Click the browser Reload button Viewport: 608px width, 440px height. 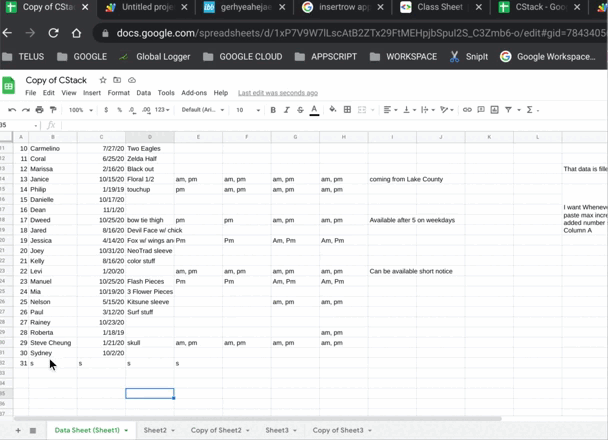pyautogui.click(x=53, y=33)
